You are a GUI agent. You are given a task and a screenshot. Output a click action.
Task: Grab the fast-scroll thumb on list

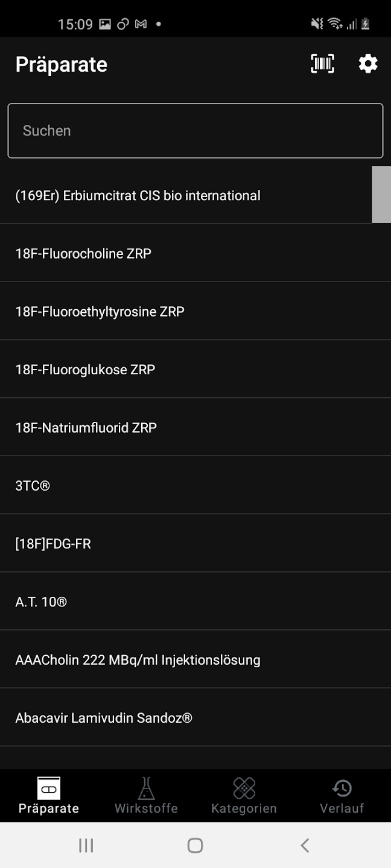click(x=381, y=195)
